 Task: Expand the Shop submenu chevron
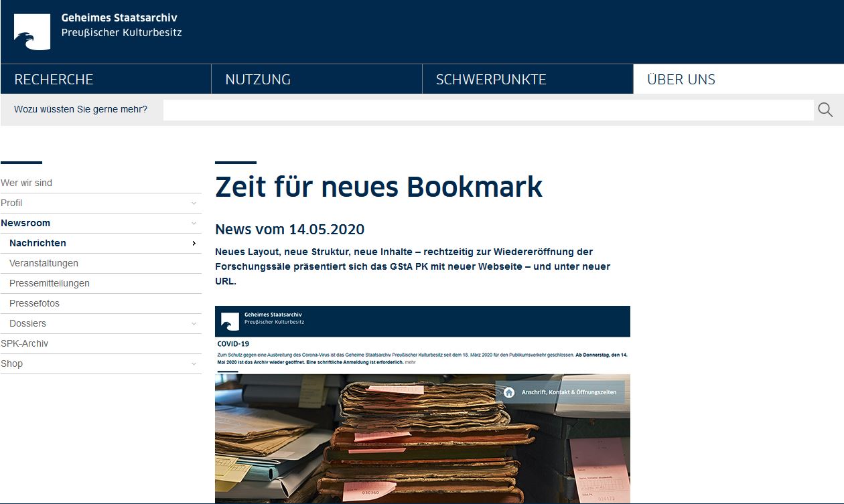(x=194, y=364)
